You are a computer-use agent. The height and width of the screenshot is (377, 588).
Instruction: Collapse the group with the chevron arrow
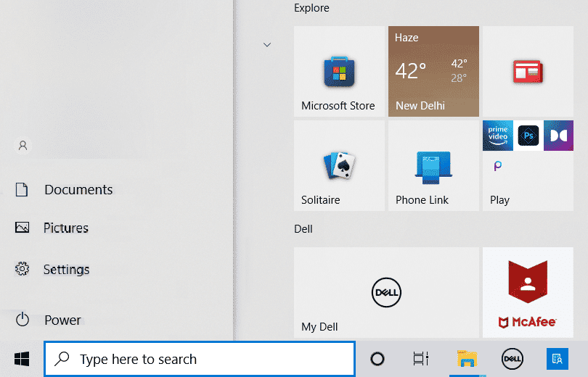click(x=267, y=44)
